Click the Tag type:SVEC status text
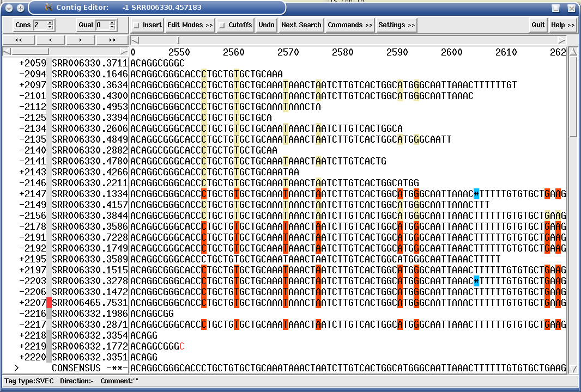The image size is (581, 392). pos(29,381)
